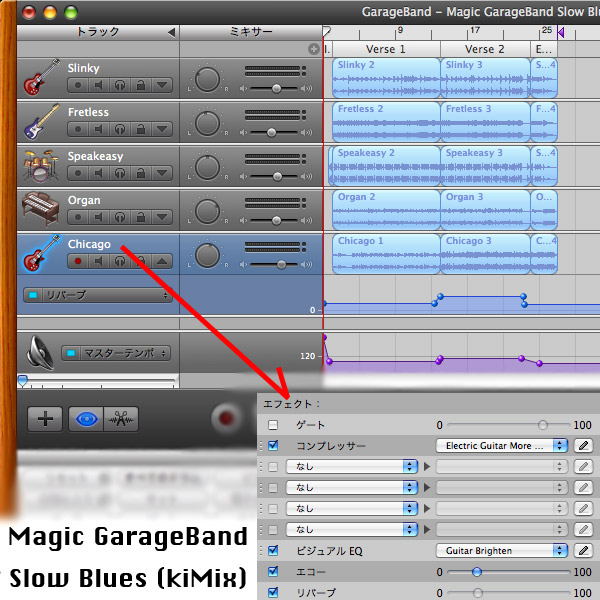The height and width of the screenshot is (600, 600).
Task: Add arrangement region with plus icon
Action: [x=313, y=49]
